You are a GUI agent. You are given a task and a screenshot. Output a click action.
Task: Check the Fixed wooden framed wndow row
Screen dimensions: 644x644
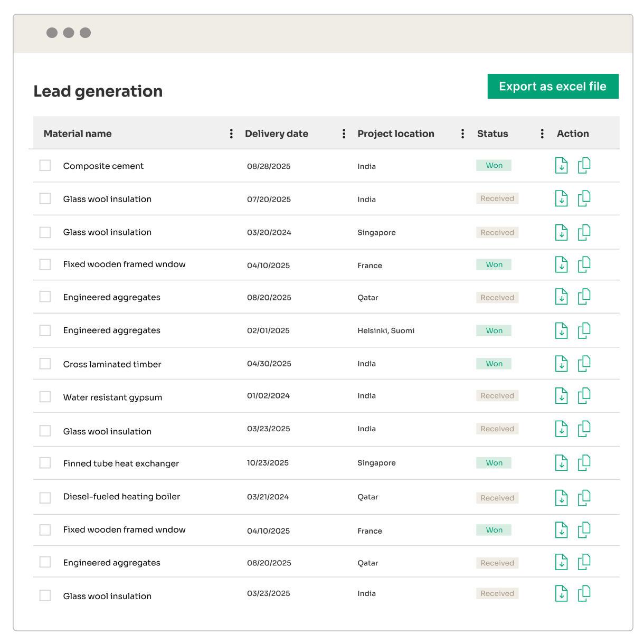45,264
